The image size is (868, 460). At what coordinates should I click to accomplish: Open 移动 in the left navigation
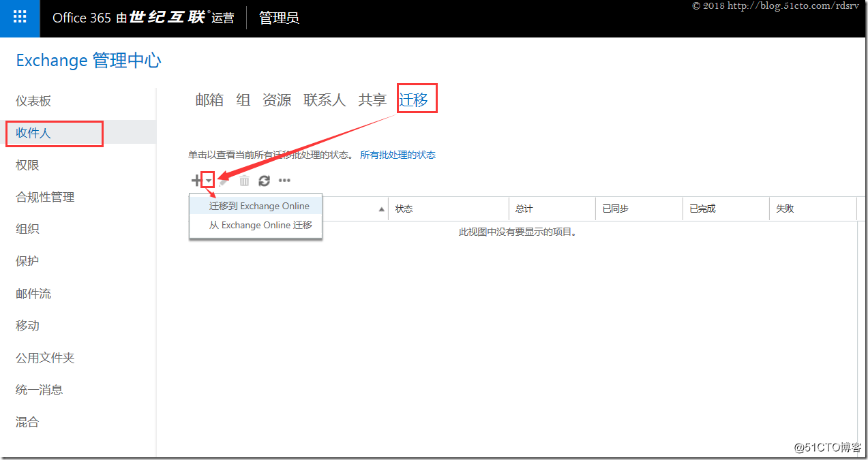click(x=27, y=326)
